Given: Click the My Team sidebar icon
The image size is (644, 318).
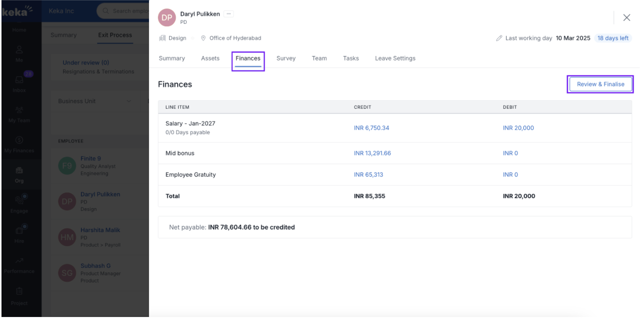Looking at the screenshot, I should (x=20, y=110).
